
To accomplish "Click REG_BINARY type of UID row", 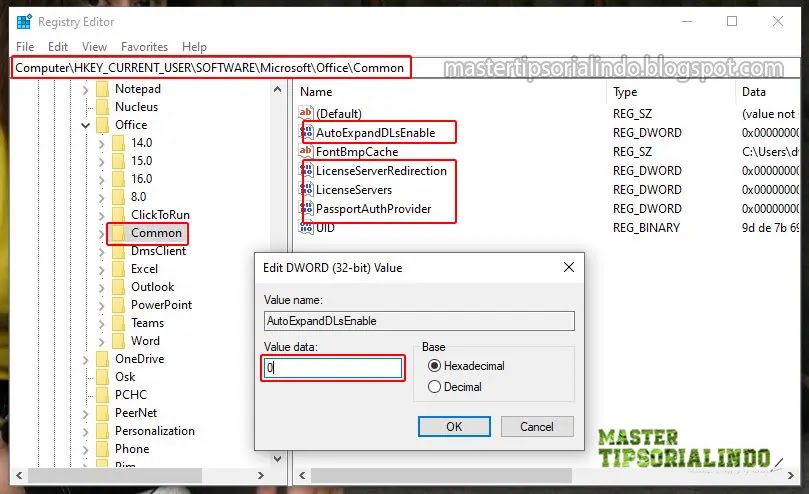I will (646, 228).
